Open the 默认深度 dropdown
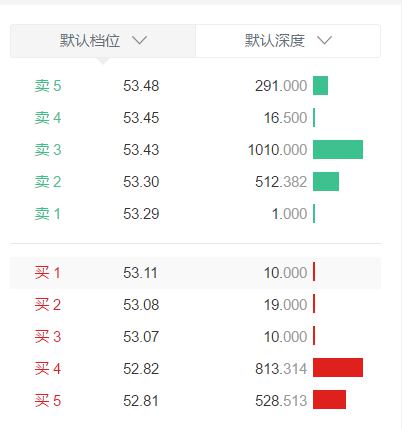This screenshot has width=402, height=429. coord(288,41)
